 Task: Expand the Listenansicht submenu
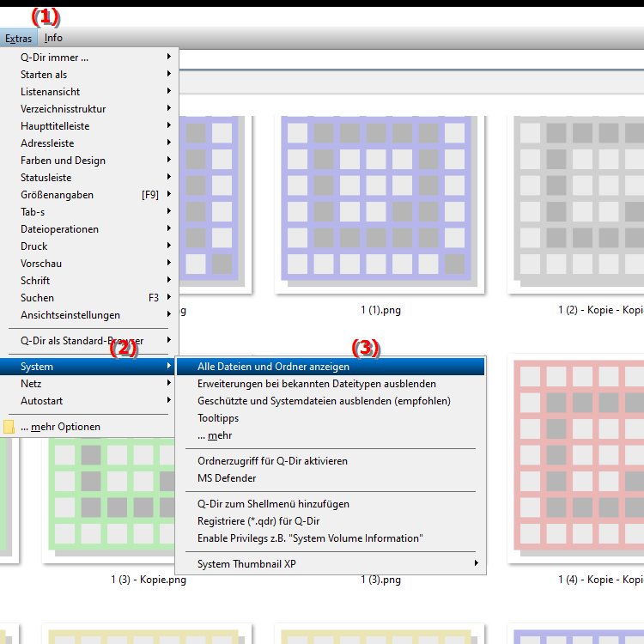50,92
